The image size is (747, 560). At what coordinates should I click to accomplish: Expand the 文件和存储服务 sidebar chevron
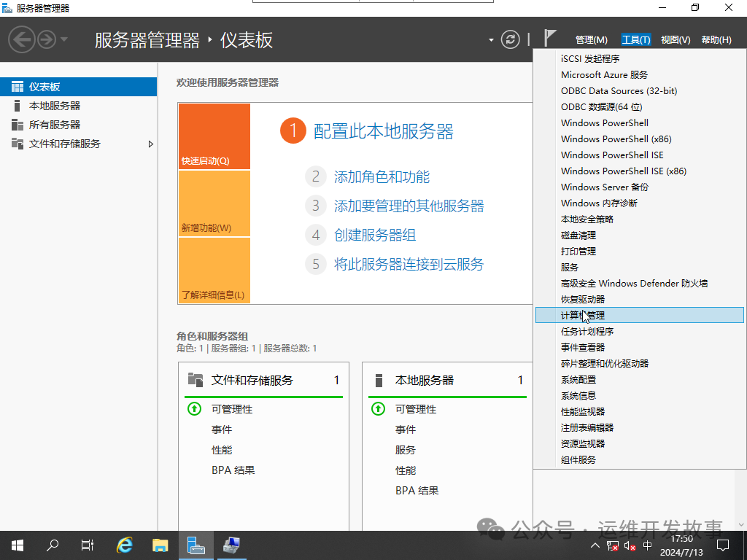[151, 144]
